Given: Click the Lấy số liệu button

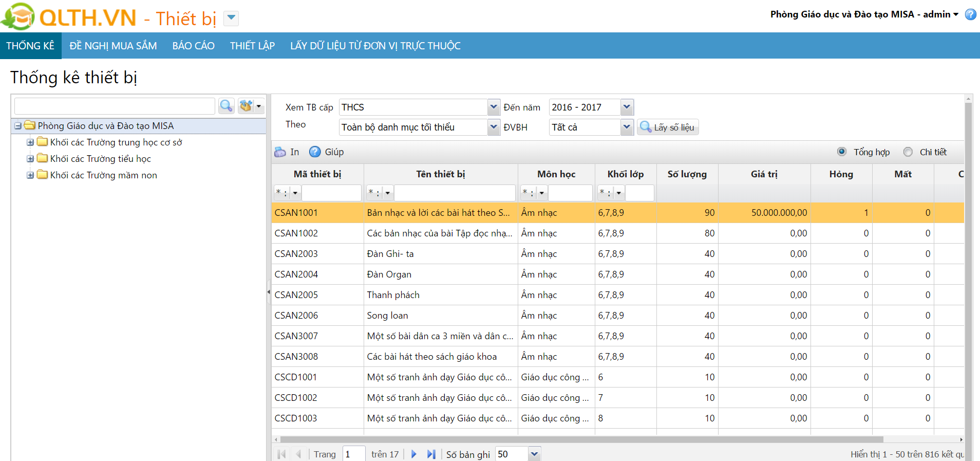Looking at the screenshot, I should click(668, 127).
